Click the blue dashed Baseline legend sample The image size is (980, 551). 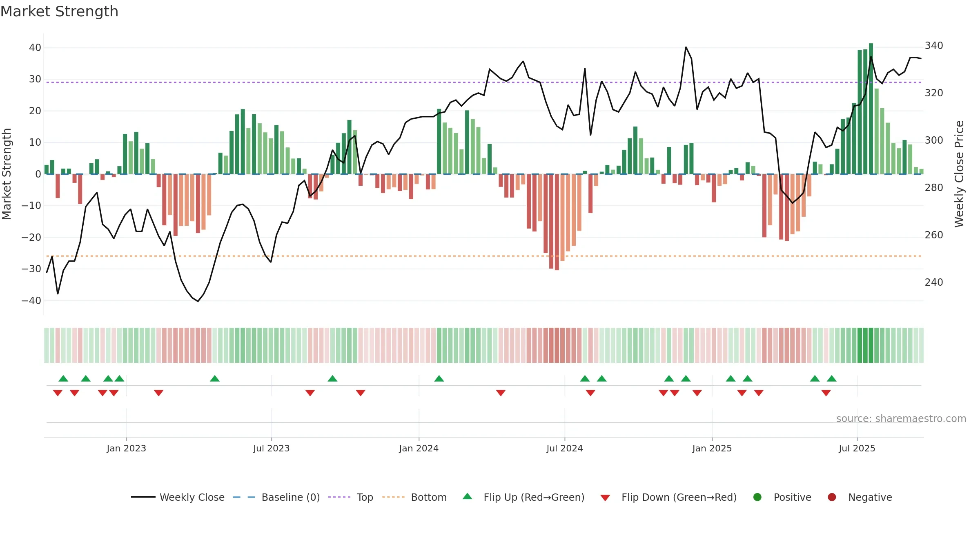coord(244,497)
